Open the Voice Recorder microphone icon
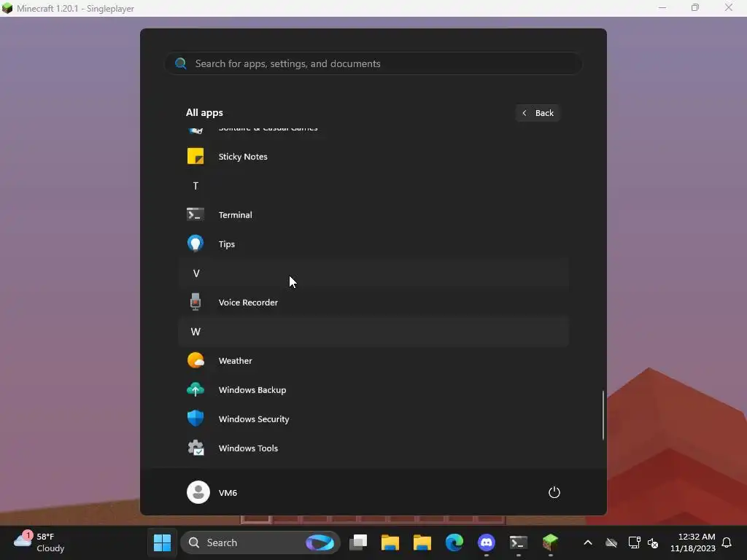The height and width of the screenshot is (560, 747). click(x=196, y=302)
